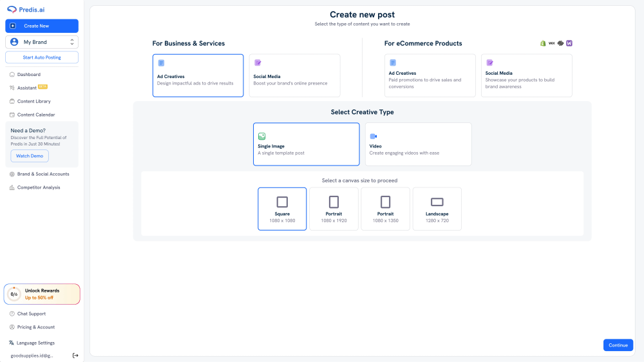Choose Square 1080 x 1080 canvas

(x=282, y=209)
